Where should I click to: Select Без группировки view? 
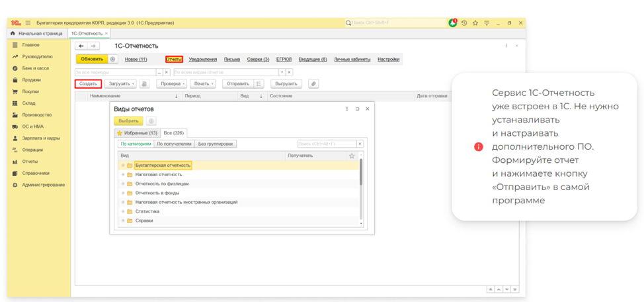coord(216,144)
